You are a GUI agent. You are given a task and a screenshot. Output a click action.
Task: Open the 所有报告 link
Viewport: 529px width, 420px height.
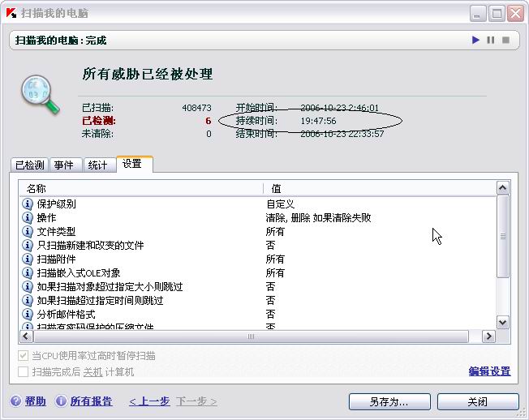91,401
